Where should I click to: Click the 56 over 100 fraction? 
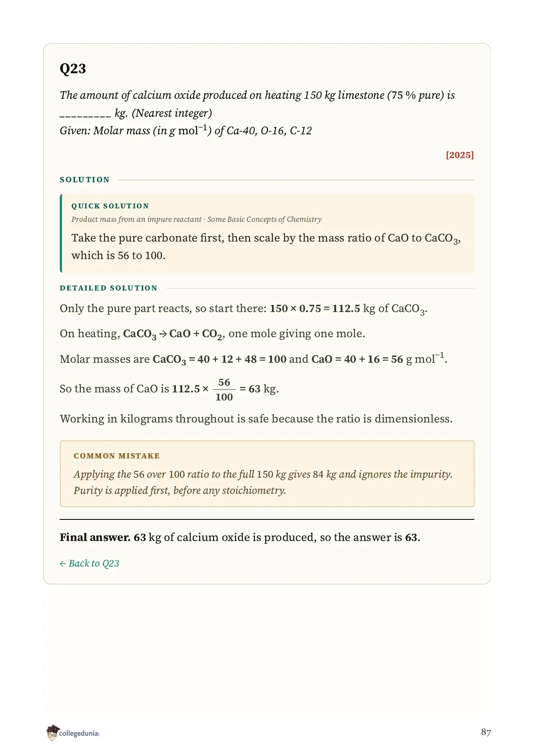click(224, 389)
